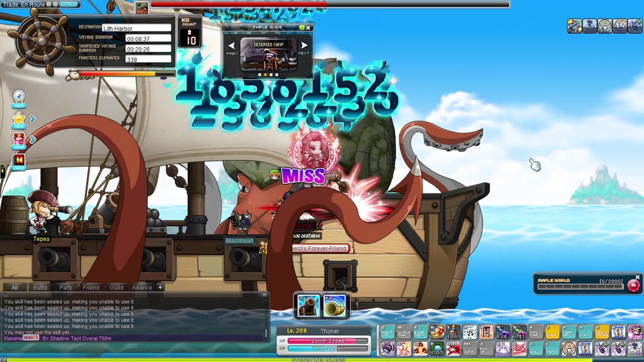
Task: Click the Monsters Eliminated field 339
Action: click(148, 59)
